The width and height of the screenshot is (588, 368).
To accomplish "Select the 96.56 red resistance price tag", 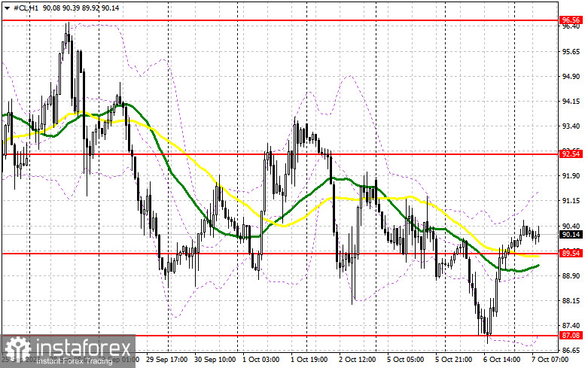I will click(571, 20).
